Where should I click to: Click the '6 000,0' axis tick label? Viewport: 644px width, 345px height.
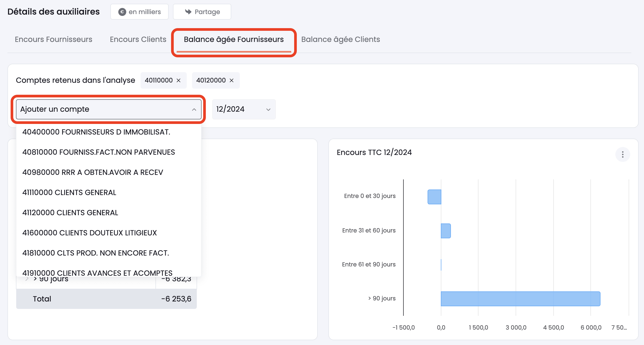tap(591, 327)
